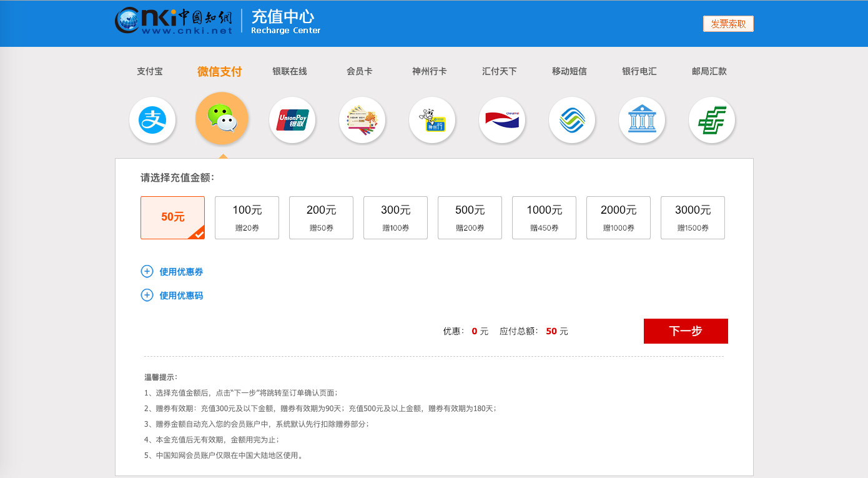Click the 应付总额 50 元 text
868x478 pixels.
534,331
